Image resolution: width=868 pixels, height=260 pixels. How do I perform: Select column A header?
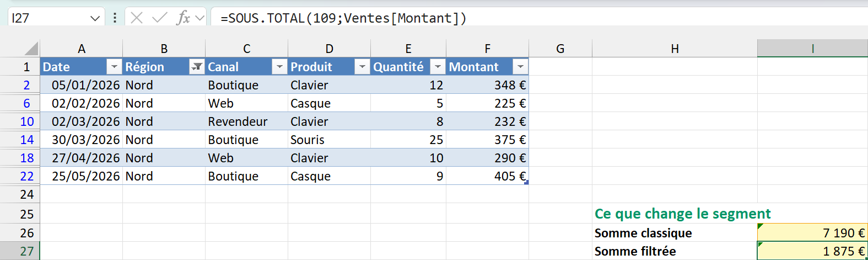click(82, 49)
